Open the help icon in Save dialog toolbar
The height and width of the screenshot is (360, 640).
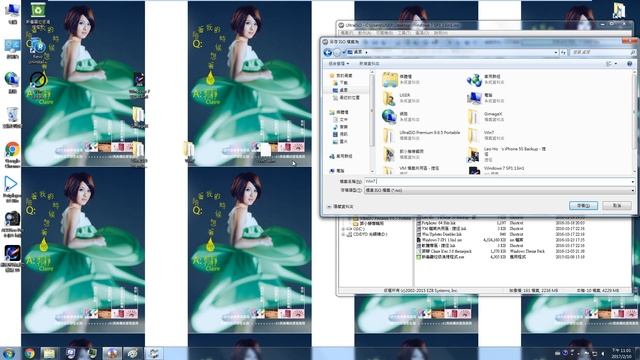click(629, 64)
